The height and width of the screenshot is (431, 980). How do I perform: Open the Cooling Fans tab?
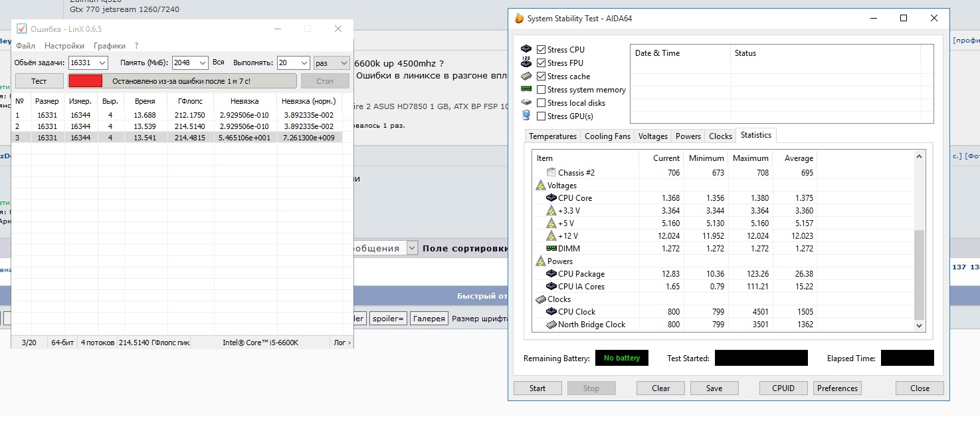click(x=607, y=136)
